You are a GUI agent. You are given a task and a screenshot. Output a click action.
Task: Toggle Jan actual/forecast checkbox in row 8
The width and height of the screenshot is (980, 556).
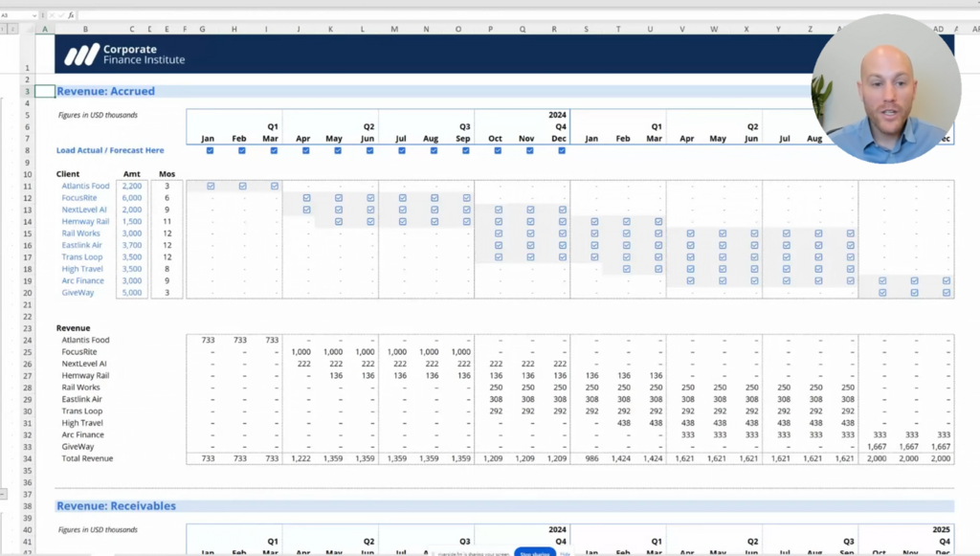click(x=210, y=150)
